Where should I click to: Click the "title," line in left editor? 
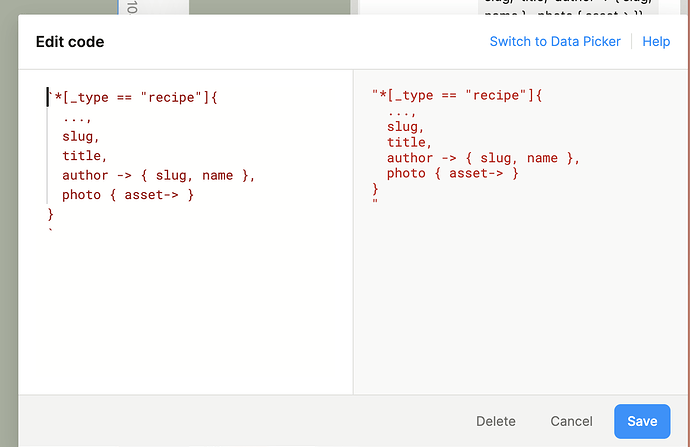coord(84,156)
